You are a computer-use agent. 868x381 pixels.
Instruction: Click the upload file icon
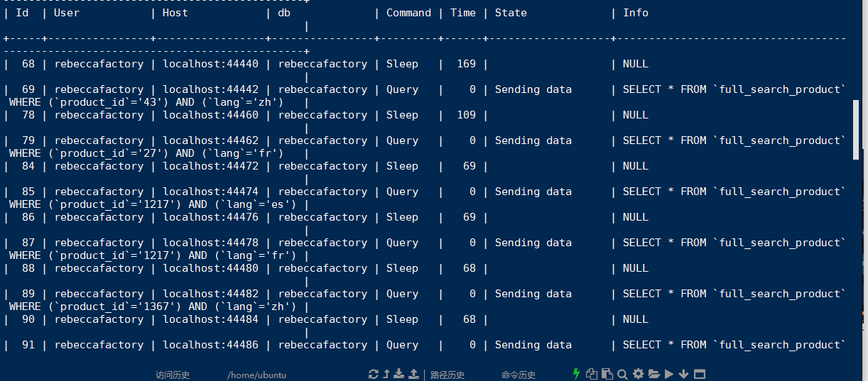[x=413, y=375]
